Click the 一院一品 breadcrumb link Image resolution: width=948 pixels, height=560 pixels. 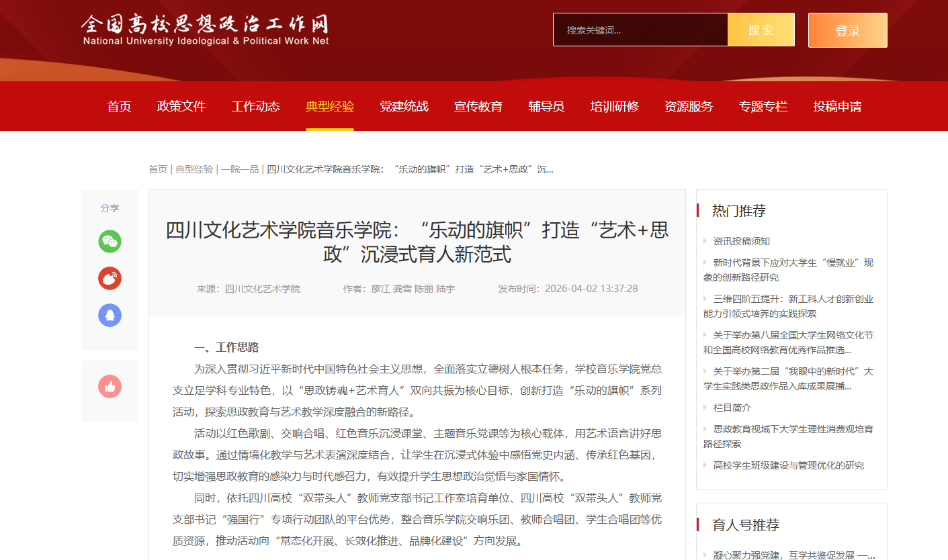click(x=240, y=169)
